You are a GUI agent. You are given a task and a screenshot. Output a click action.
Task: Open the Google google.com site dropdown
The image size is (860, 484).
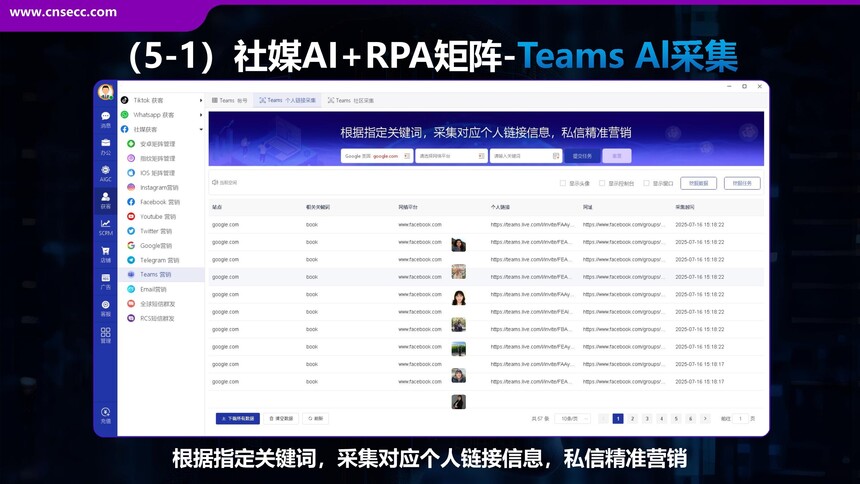click(377, 156)
